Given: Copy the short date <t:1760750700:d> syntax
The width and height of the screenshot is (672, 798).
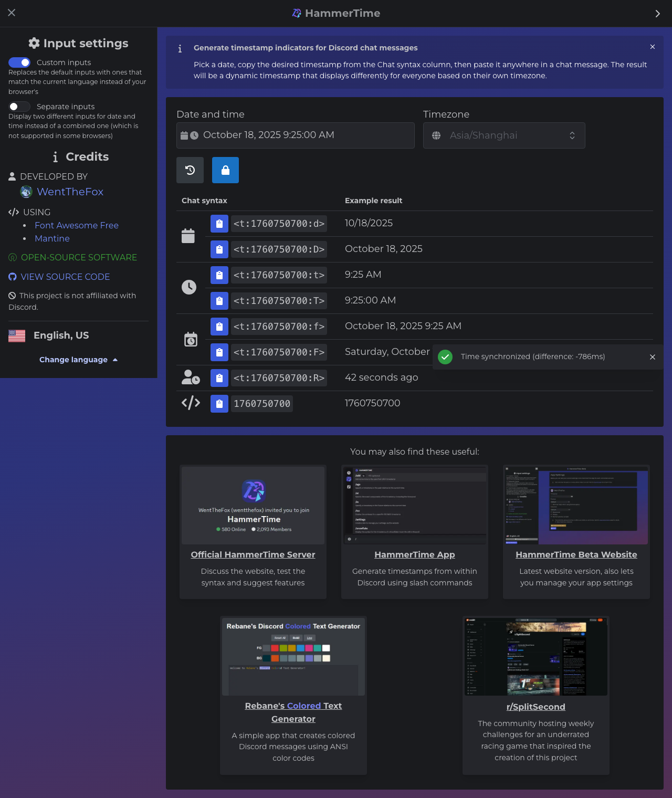Looking at the screenshot, I should point(219,224).
